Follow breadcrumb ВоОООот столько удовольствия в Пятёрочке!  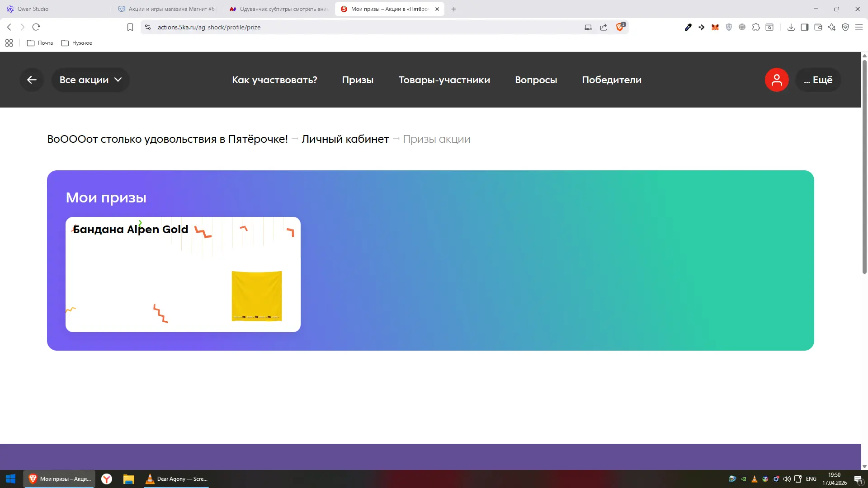pos(167,139)
